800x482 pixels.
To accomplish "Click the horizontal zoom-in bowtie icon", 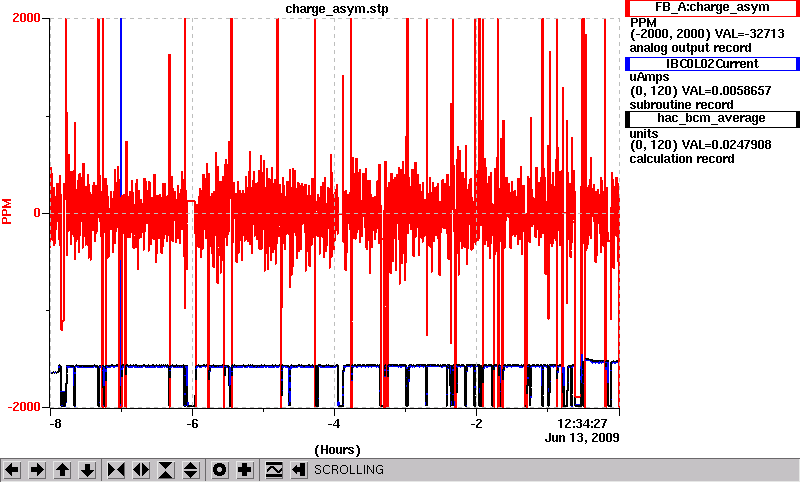I will click(116, 470).
